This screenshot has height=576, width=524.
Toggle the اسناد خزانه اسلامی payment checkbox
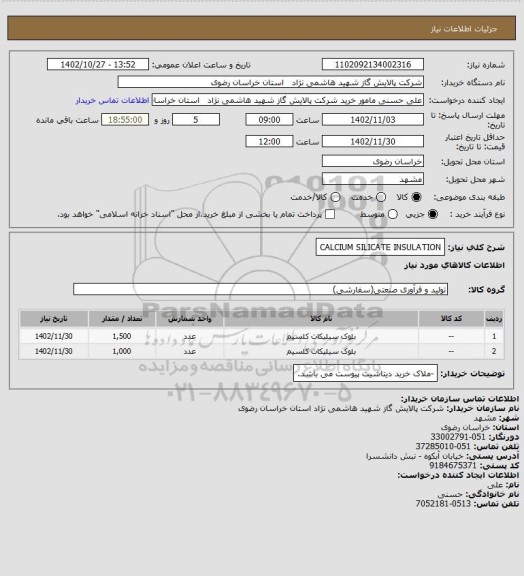pos(330,214)
